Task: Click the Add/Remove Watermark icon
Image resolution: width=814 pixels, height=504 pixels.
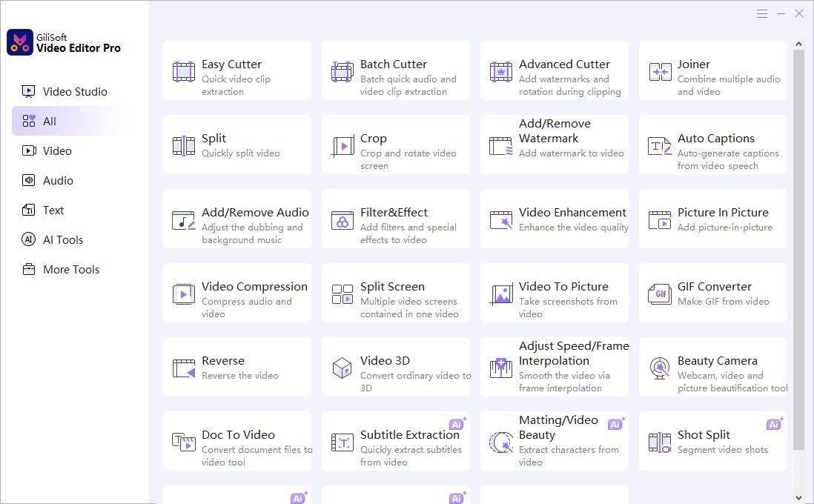Action: point(501,146)
